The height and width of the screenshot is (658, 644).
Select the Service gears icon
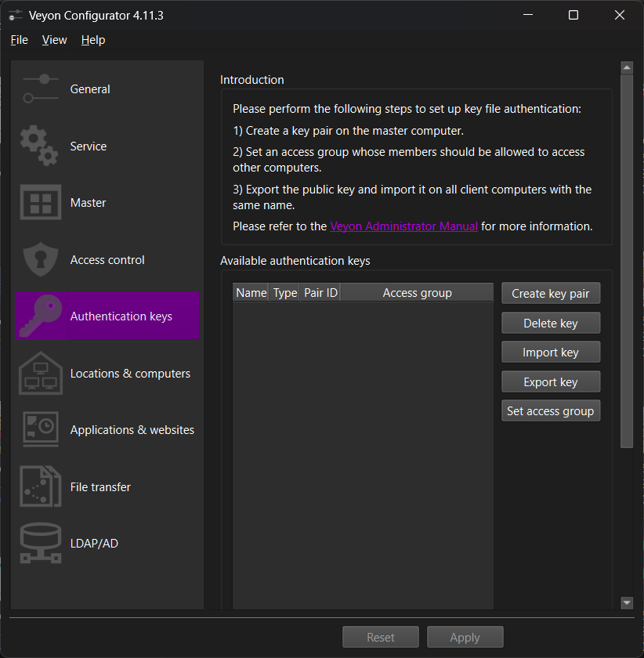pyautogui.click(x=39, y=146)
